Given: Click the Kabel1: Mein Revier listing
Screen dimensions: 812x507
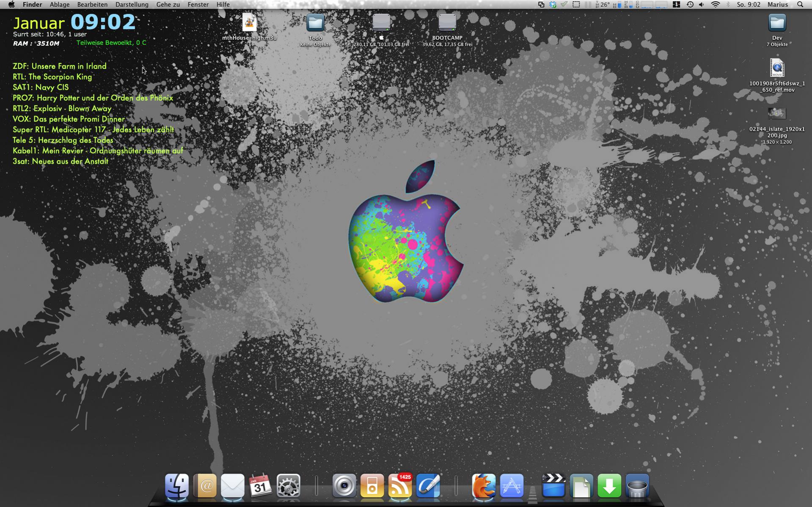Looking at the screenshot, I should click(x=98, y=151).
